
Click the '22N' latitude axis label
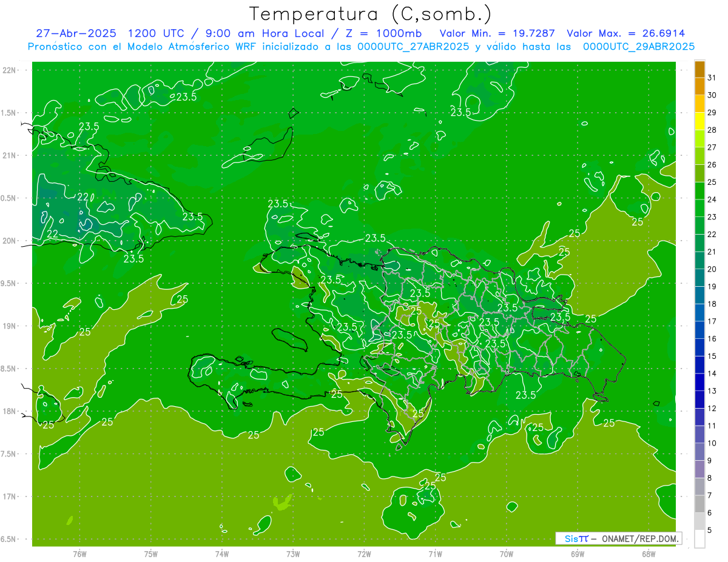click(x=9, y=70)
